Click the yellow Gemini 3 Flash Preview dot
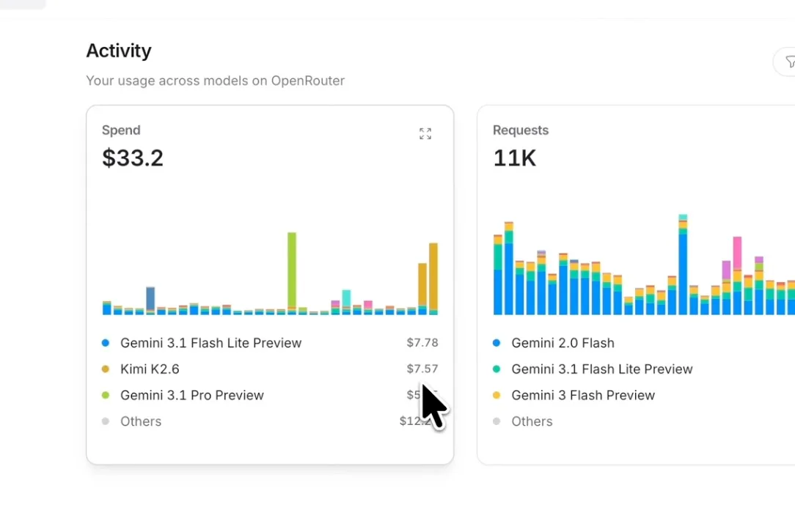The width and height of the screenshot is (795, 532). tap(497, 396)
